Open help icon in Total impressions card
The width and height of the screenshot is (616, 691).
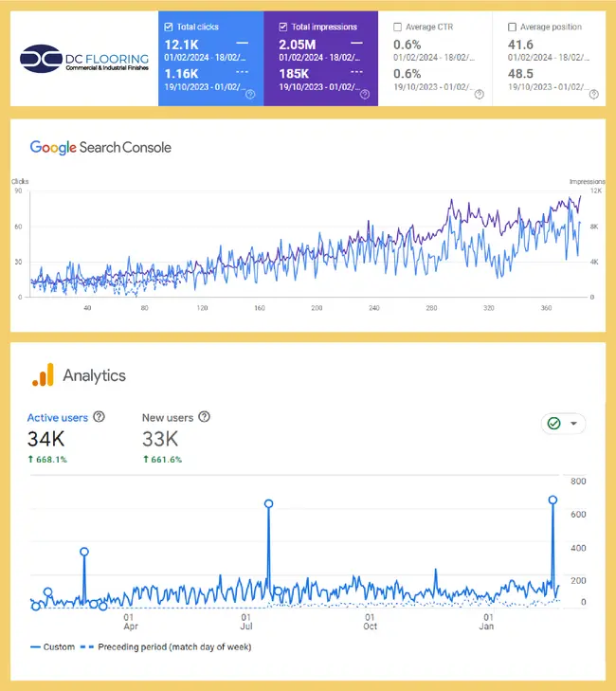(x=365, y=94)
